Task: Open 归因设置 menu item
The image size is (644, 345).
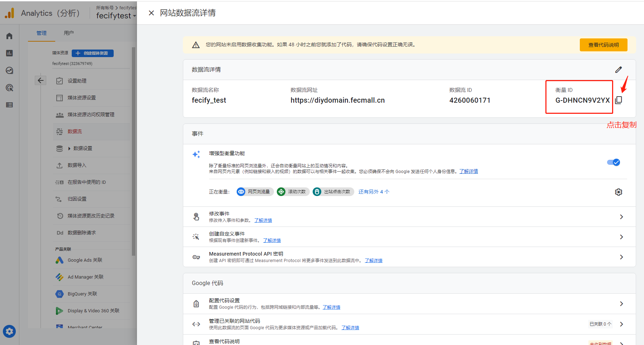Action: pyautogui.click(x=91, y=199)
